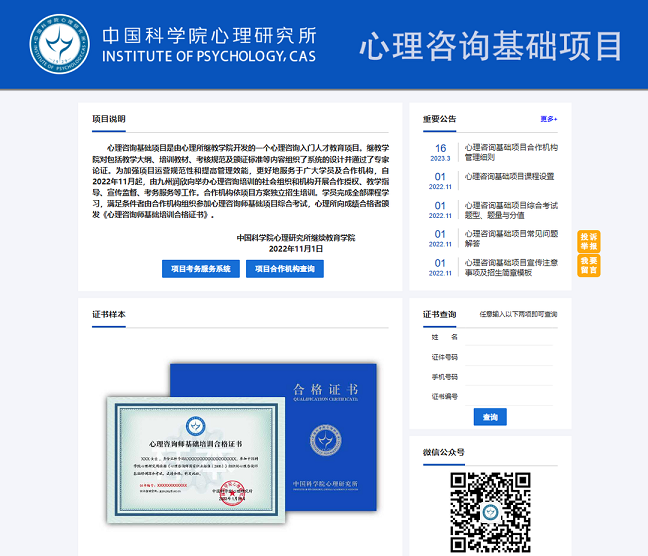Open the 常见问题解答 announcement

(x=511, y=238)
